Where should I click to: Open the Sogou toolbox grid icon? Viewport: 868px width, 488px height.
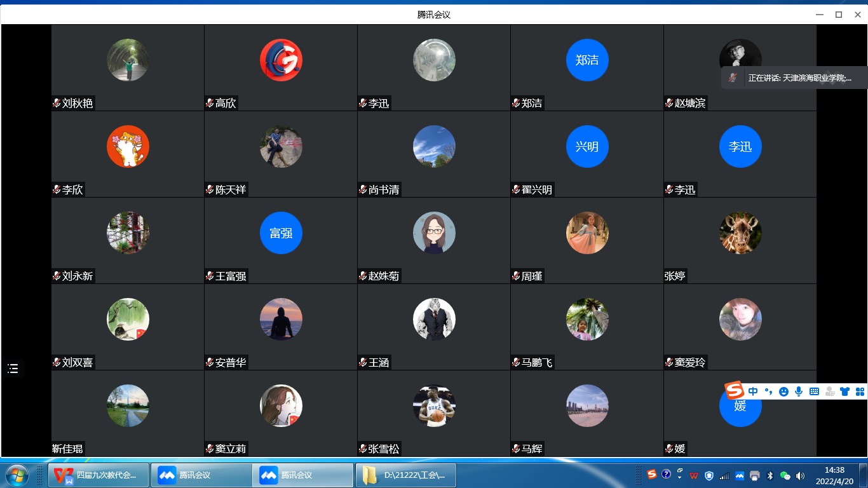point(860,392)
